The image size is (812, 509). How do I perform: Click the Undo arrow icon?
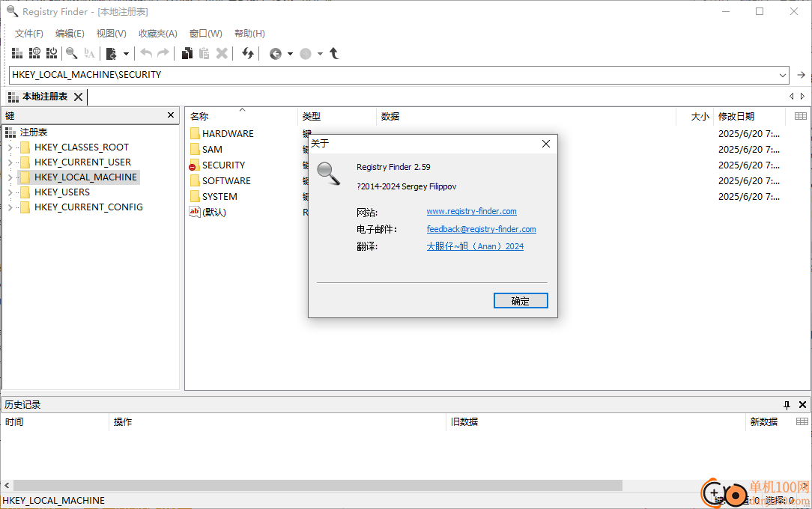click(x=147, y=53)
